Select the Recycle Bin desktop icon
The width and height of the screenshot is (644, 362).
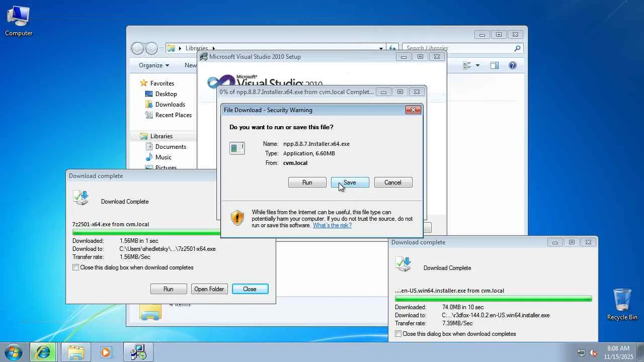pos(622,304)
